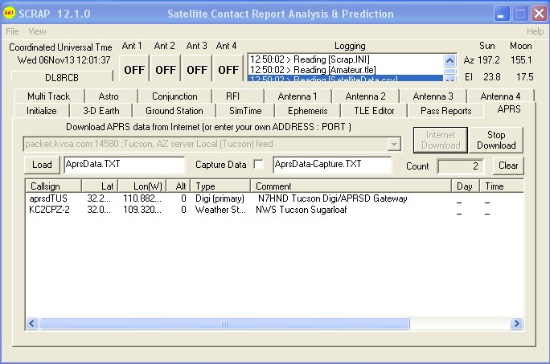The width and height of the screenshot is (550, 364).
Task: Switch to the 3-D Earth tab
Action: pyautogui.click(x=101, y=111)
